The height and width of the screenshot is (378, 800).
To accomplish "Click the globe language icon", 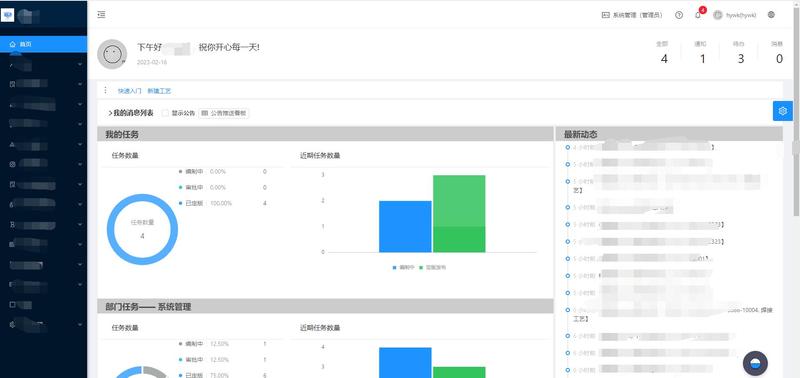I will coord(771,15).
